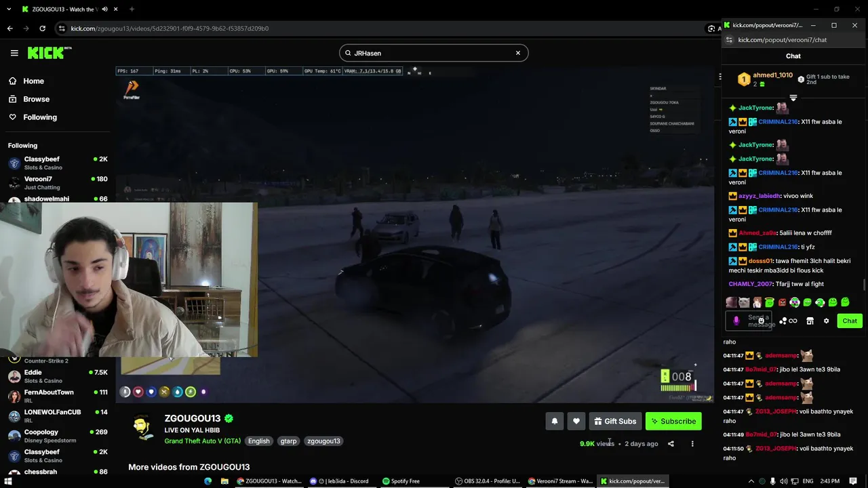Open chat settings gear icon
The width and height of the screenshot is (868, 488).
[826, 321]
